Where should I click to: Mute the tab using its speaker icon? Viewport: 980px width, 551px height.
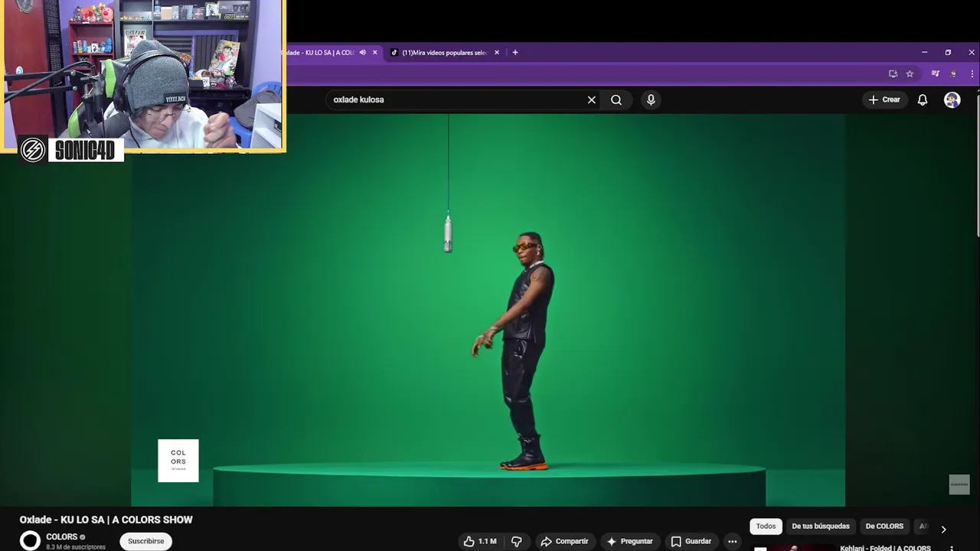pos(363,53)
